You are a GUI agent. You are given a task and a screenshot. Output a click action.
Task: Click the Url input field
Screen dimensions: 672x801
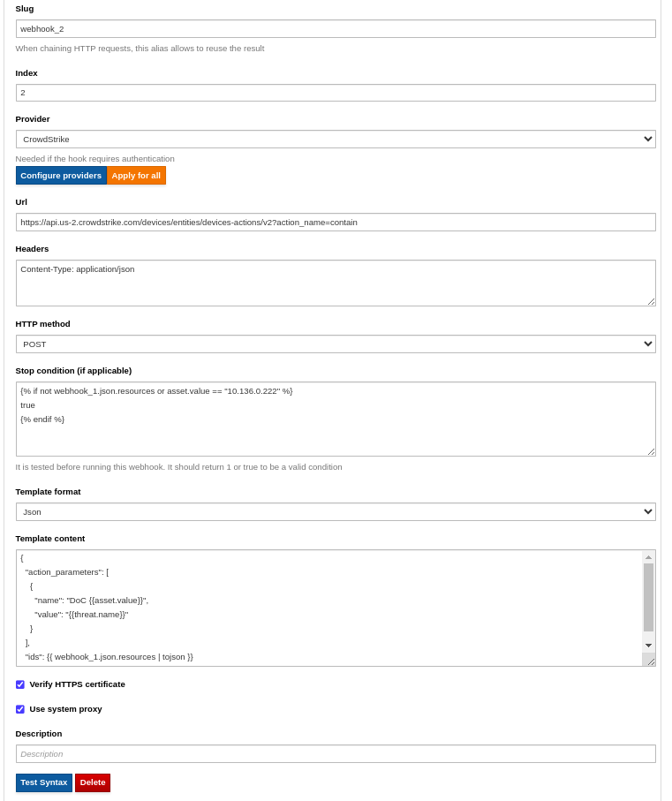pos(336,223)
